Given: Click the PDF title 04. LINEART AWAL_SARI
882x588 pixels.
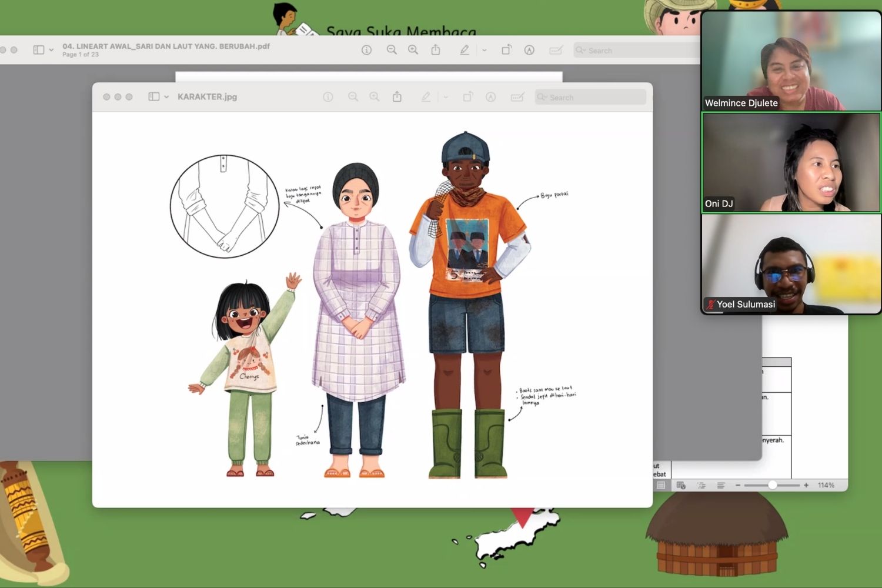Looking at the screenshot, I should (x=166, y=46).
